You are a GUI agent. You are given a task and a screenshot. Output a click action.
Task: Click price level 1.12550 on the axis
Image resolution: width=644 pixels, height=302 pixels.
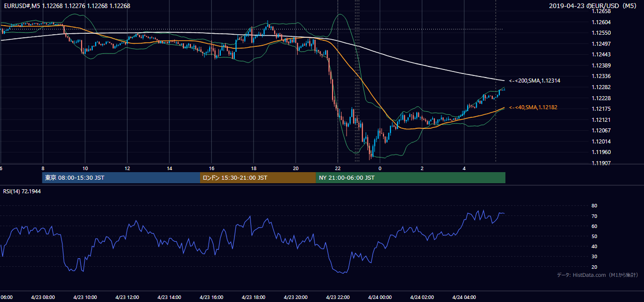(x=601, y=33)
